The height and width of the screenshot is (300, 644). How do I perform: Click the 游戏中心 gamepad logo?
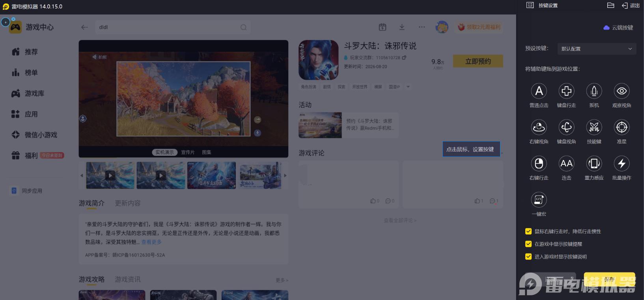(x=15, y=27)
